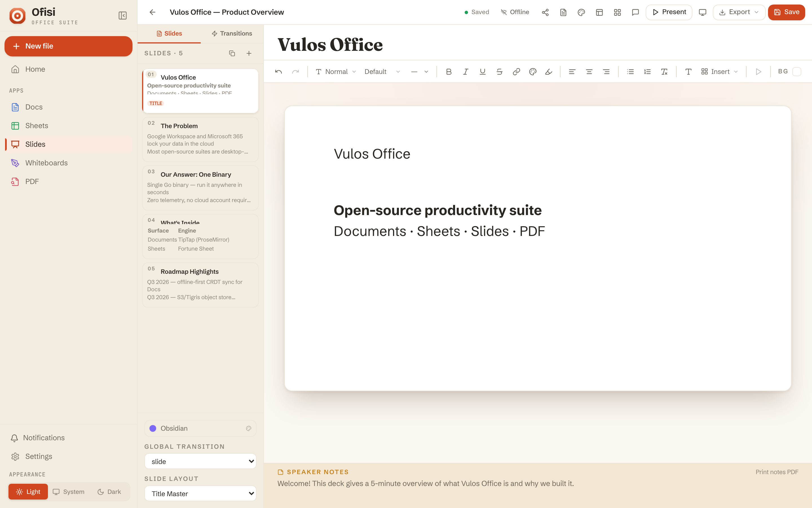Open text color palette in toolbar
This screenshot has height=508, width=812.
click(x=533, y=72)
